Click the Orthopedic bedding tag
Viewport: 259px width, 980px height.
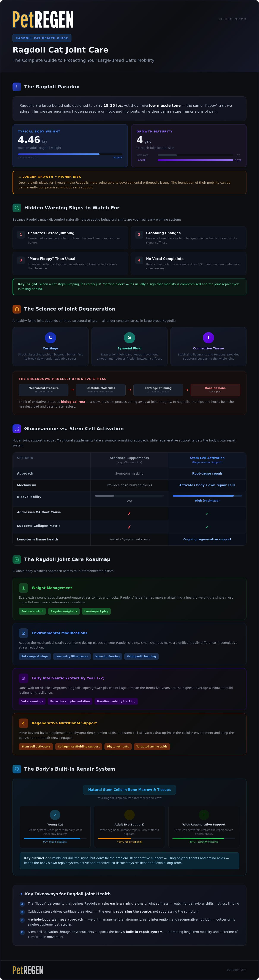[x=141, y=656]
